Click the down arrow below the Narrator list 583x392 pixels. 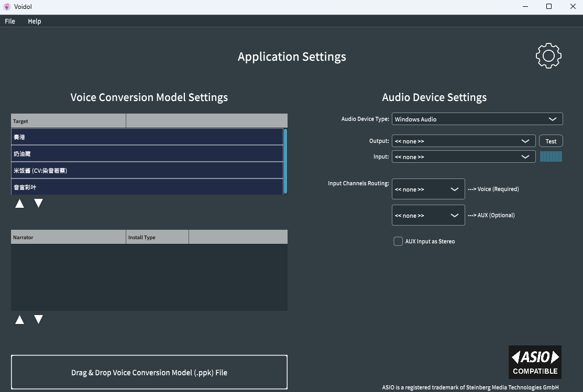pyautogui.click(x=38, y=320)
